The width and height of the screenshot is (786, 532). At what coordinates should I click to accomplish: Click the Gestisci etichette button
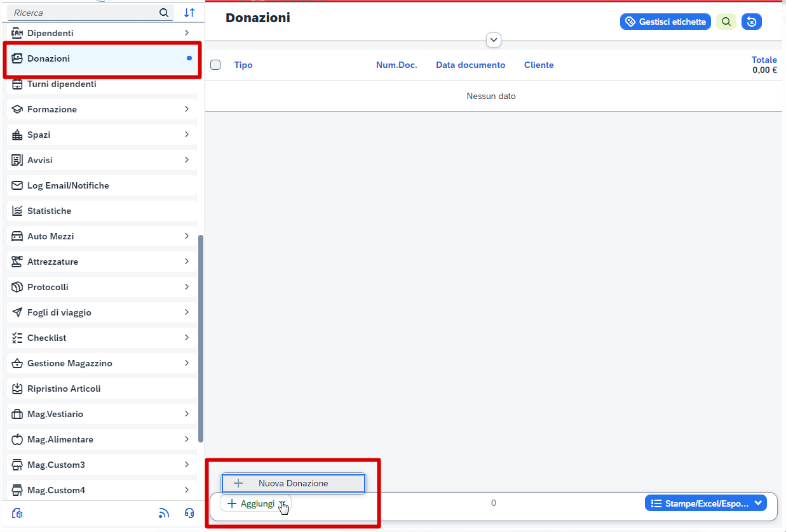point(665,22)
